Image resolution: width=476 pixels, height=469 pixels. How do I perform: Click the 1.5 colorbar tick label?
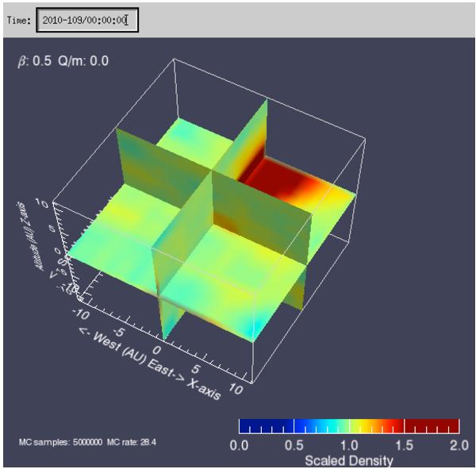click(405, 445)
